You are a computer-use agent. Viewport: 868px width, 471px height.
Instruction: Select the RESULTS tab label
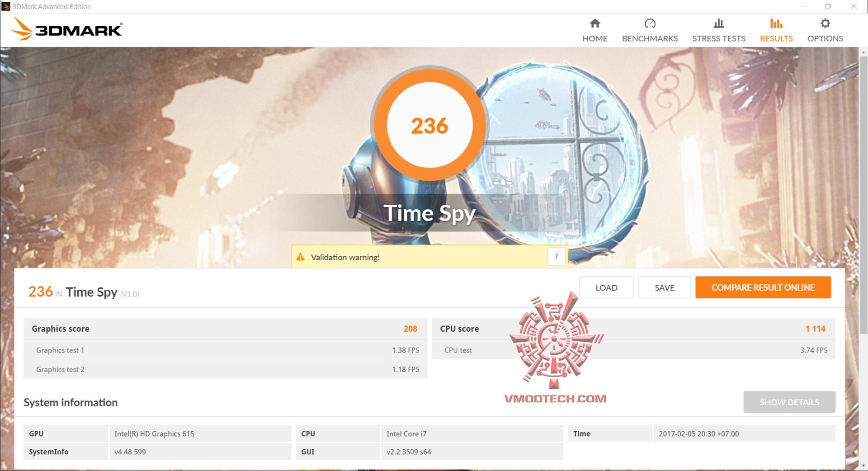click(776, 38)
